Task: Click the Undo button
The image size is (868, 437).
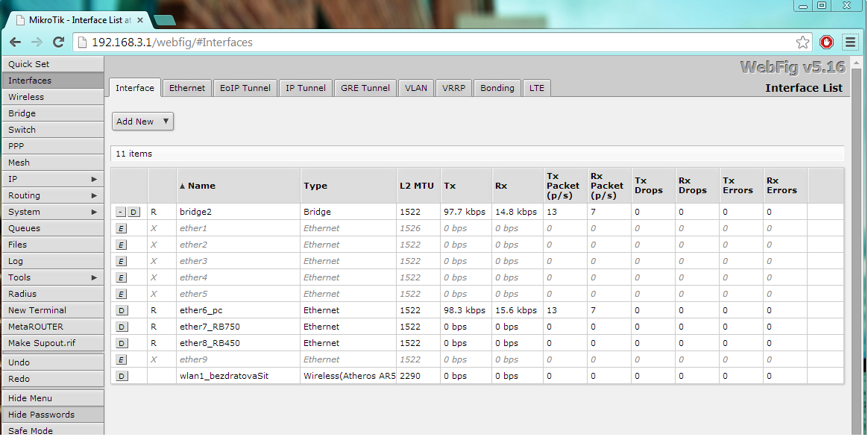Action: (x=53, y=362)
